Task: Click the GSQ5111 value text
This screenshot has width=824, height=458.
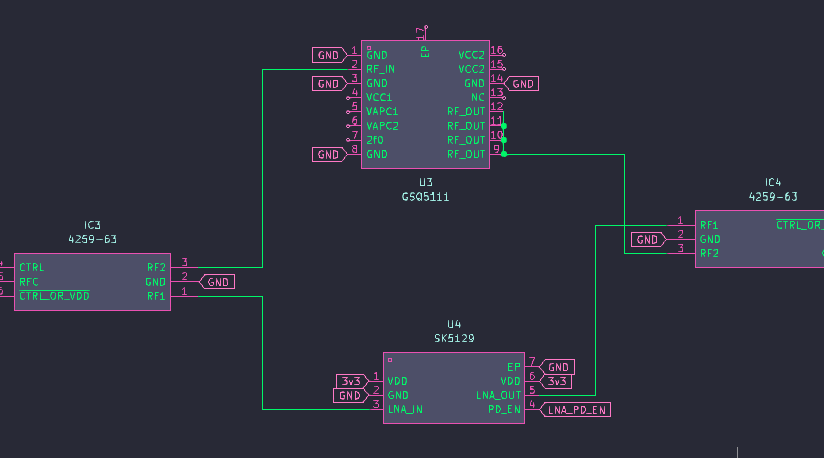Action: click(x=425, y=197)
